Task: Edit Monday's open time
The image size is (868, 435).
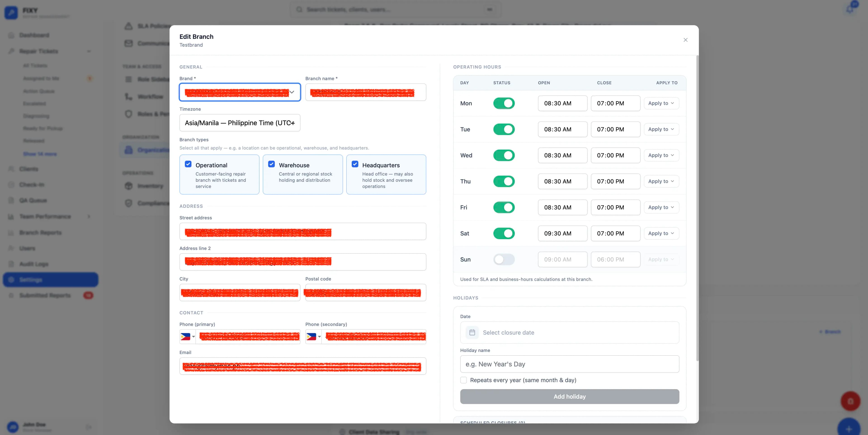Action: [562, 103]
